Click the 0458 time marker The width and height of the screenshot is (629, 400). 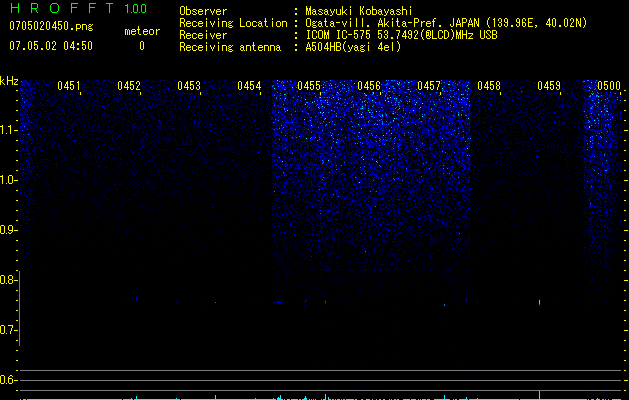(x=489, y=86)
